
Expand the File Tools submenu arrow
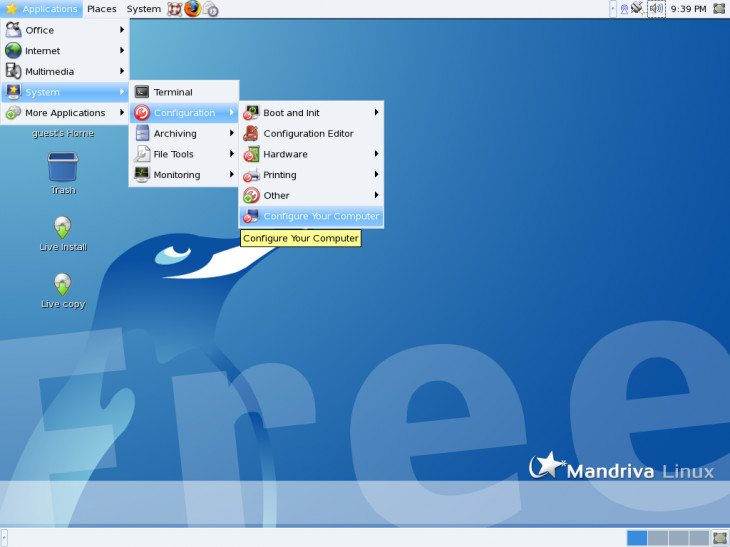tap(232, 154)
